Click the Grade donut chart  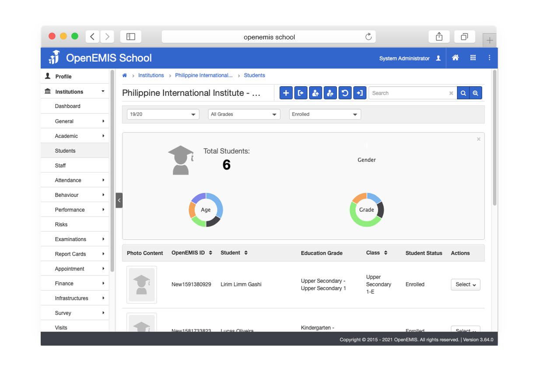pos(367,210)
